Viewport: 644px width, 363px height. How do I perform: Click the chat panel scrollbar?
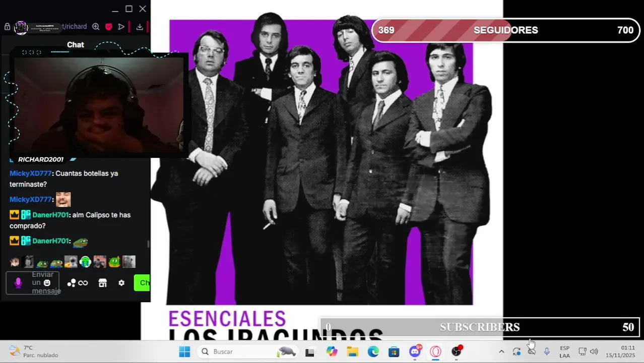pos(148,244)
